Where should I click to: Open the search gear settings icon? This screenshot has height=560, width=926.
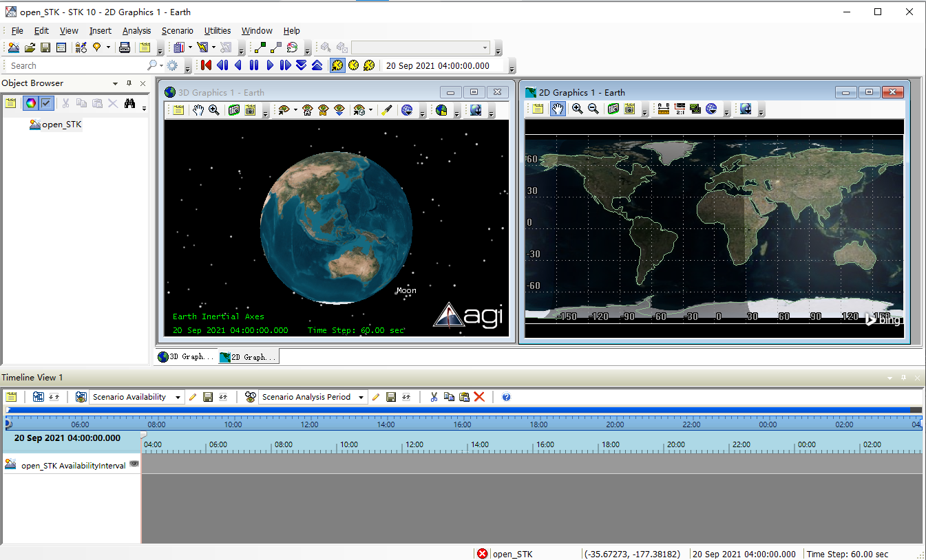[172, 66]
